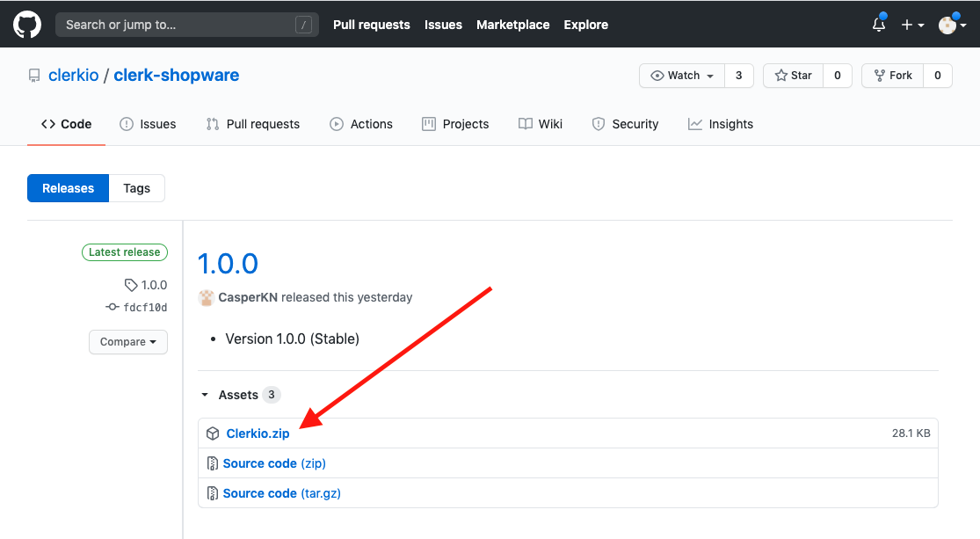The width and height of the screenshot is (980, 539).
Task: Toggle Star on this repository
Action: click(793, 76)
